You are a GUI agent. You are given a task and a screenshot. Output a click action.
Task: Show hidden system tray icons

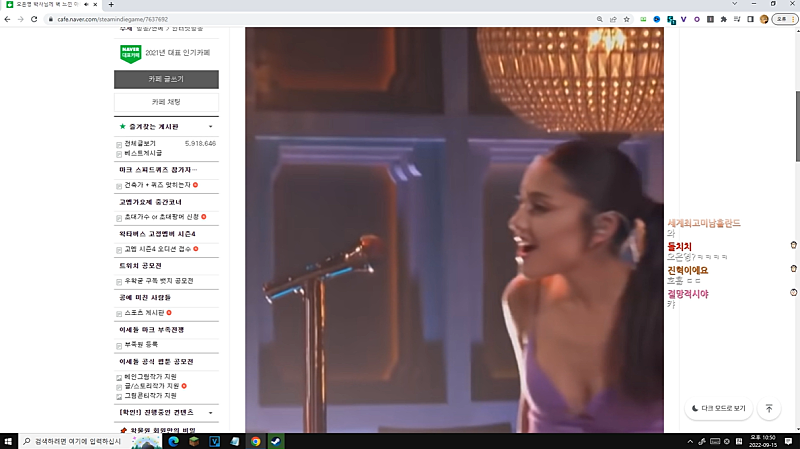click(690, 441)
